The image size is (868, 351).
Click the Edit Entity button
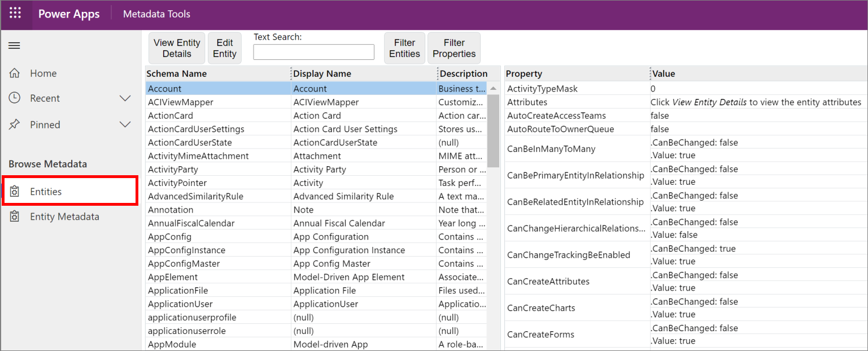coord(224,47)
